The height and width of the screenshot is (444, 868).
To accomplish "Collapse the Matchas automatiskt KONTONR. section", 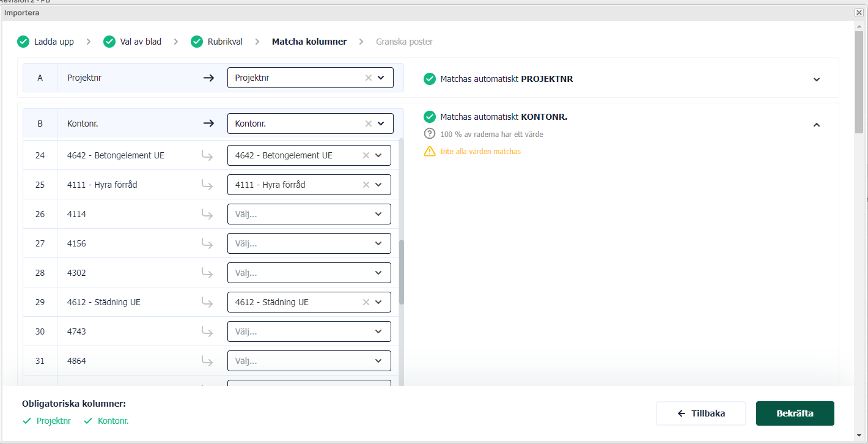I will click(816, 125).
